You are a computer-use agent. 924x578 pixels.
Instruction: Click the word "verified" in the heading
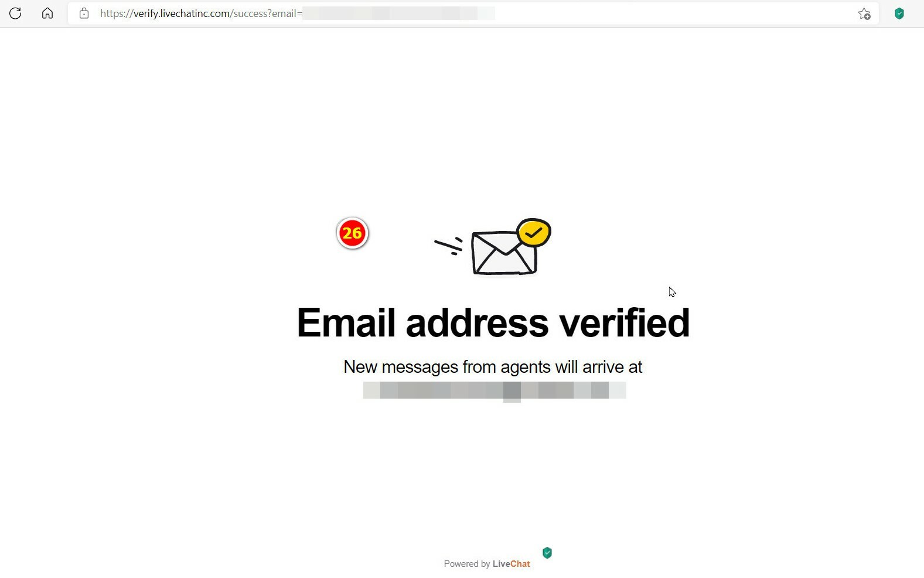click(624, 322)
